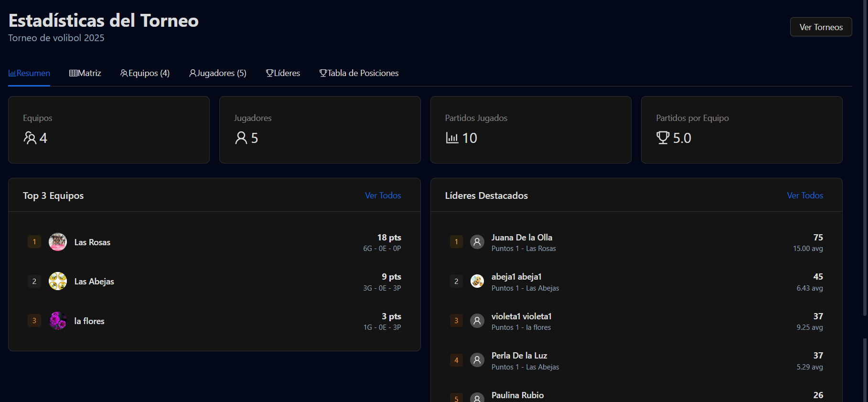Viewport: 868px width, 402px height.
Task: Open the Jugadores (5) tab
Action: [x=218, y=73]
